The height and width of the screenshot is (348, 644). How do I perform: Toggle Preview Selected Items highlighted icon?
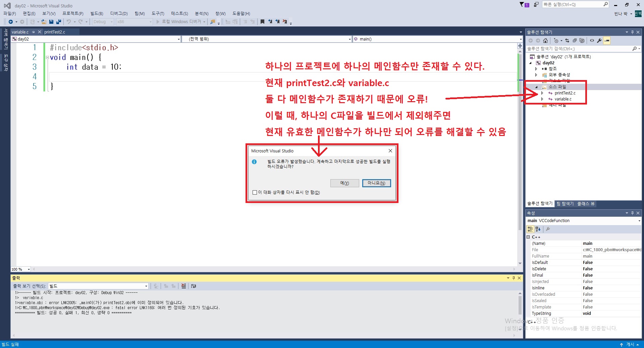[607, 41]
